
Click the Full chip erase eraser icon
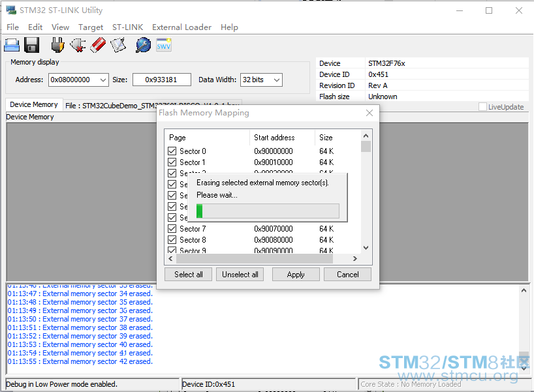(x=98, y=45)
